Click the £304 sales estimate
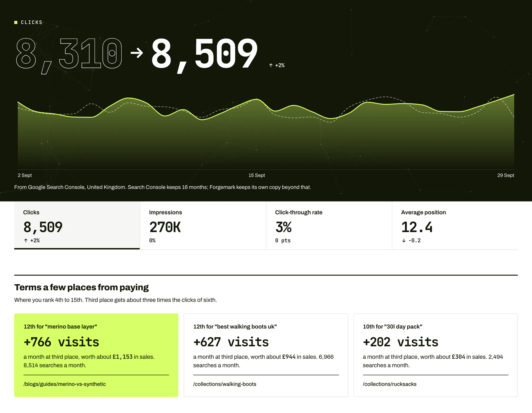Viewport: 532px width, 413px height. [458, 357]
